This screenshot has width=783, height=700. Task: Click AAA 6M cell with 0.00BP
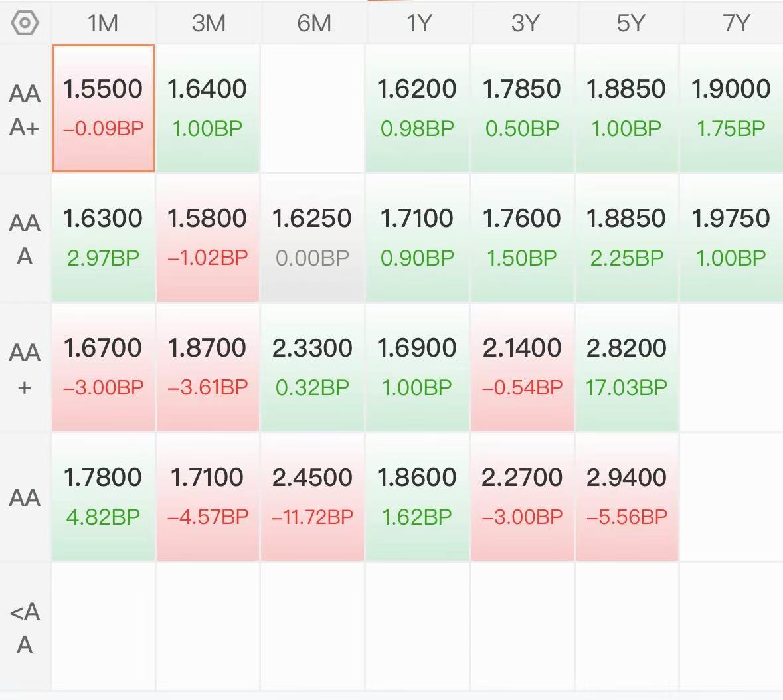(312, 238)
